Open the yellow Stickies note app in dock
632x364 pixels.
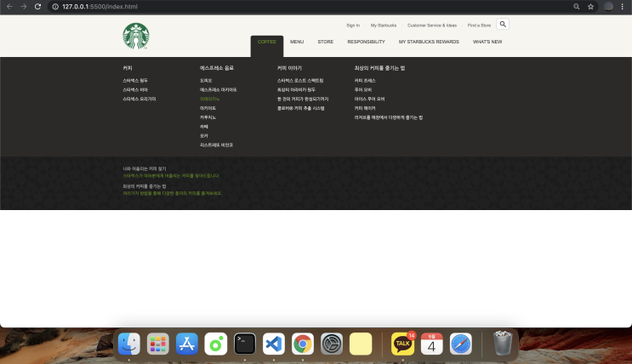pos(361,344)
